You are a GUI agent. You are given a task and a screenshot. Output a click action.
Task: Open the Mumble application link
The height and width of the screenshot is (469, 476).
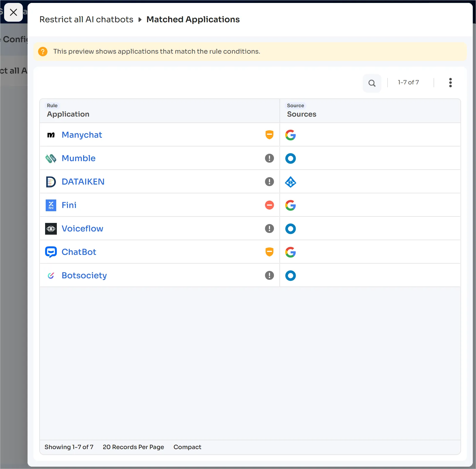coord(79,158)
